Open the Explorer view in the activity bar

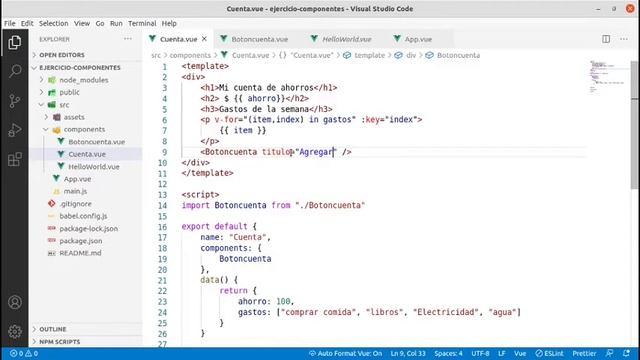click(x=15, y=42)
